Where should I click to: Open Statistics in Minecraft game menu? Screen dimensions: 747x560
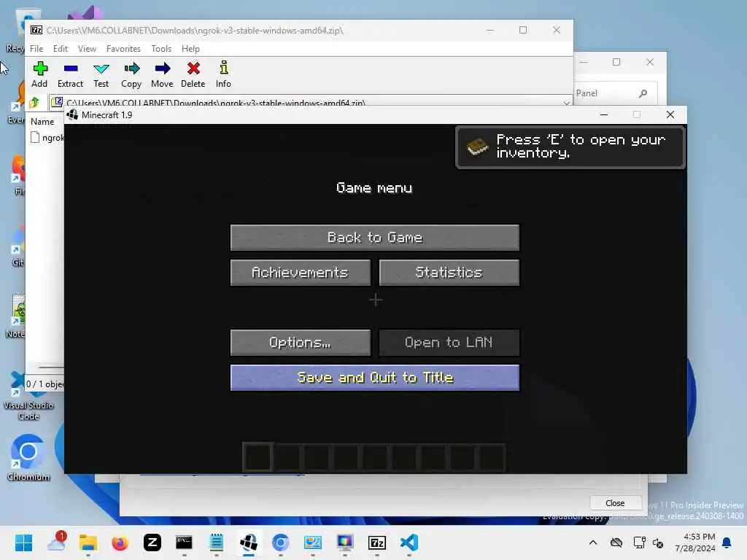(x=449, y=273)
